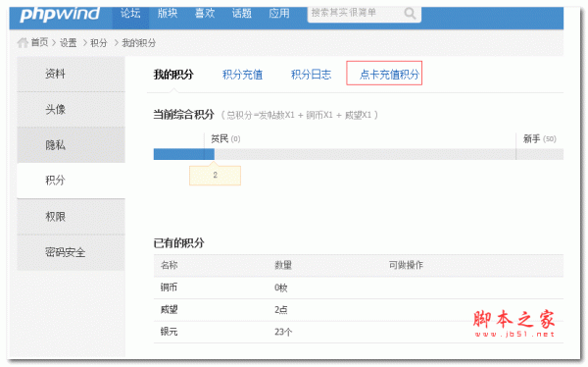Viewport: 588px width, 367px height.
Task: Switch to the 积分充值 tab
Action: tap(242, 75)
